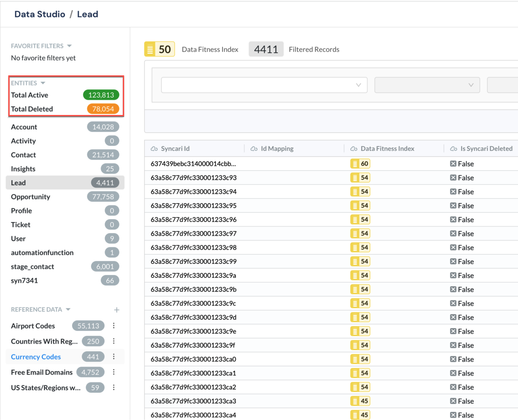Click False checkbox for row ending c95
The height and width of the screenshot is (420, 518).
[x=453, y=206]
